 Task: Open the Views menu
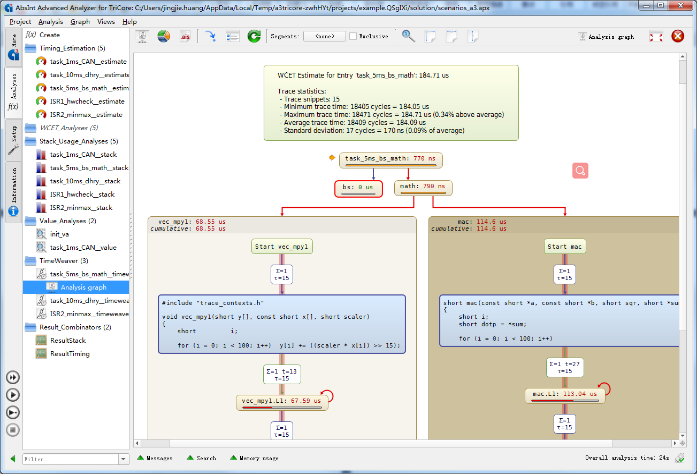point(106,21)
